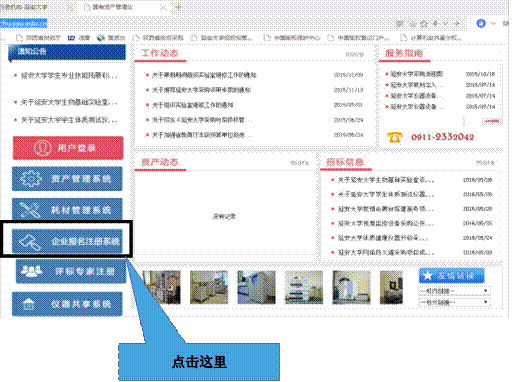Open the photo of the white cylindrical tank
513x382 pixels.
pyautogui.click(x=351, y=287)
